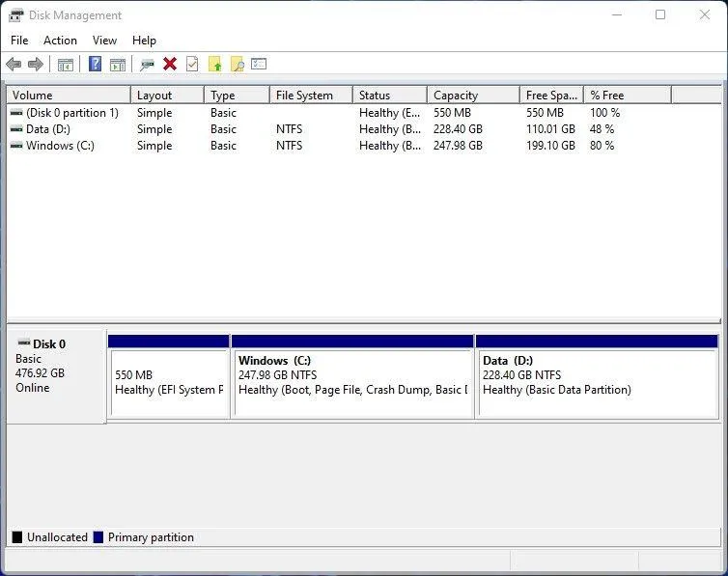Image resolution: width=728 pixels, height=576 pixels.
Task: Click the disk icon next to Disk 0 label
Action: 24,343
